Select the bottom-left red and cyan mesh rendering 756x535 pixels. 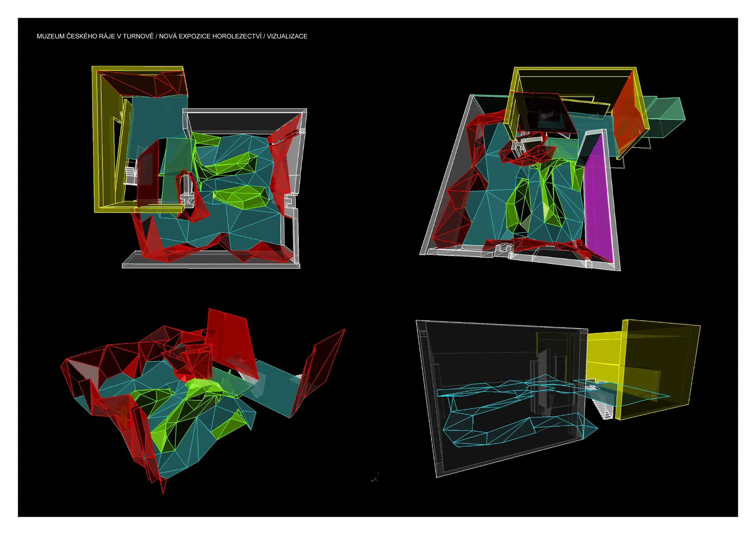pos(203,401)
